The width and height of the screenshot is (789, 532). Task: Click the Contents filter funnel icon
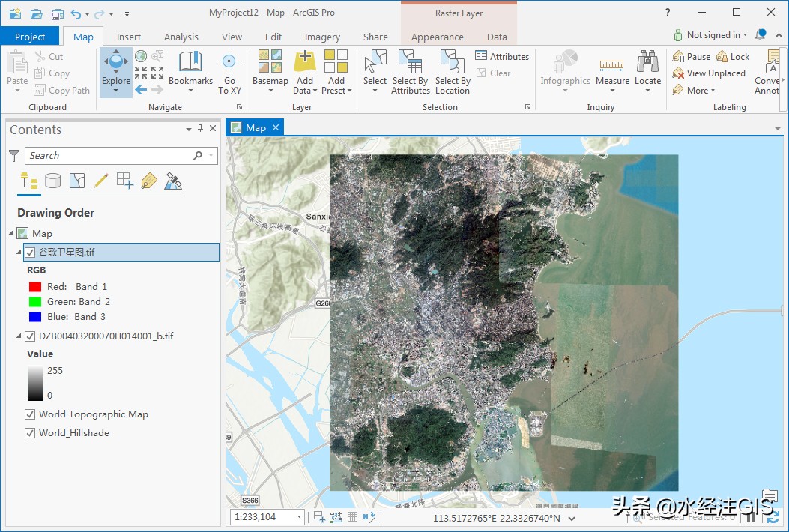coord(14,156)
